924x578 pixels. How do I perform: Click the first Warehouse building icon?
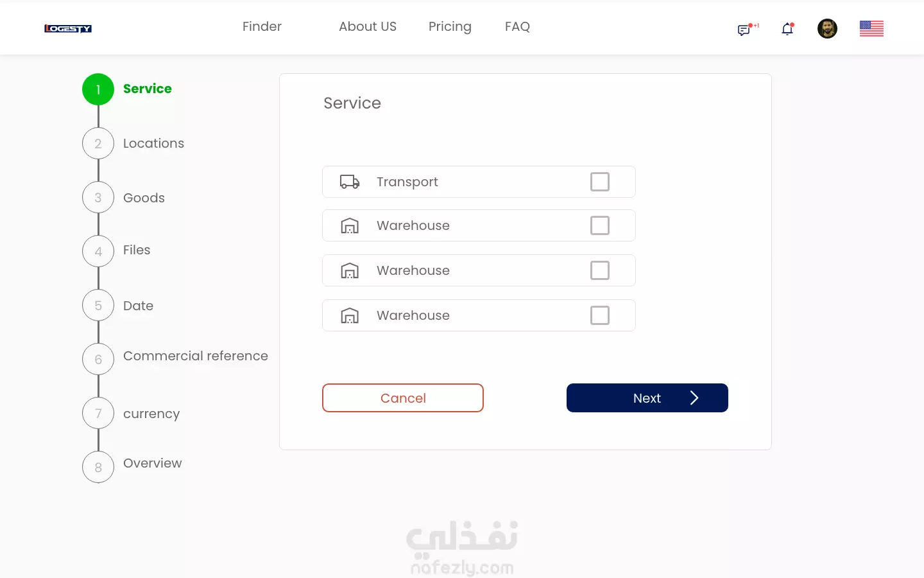click(350, 225)
